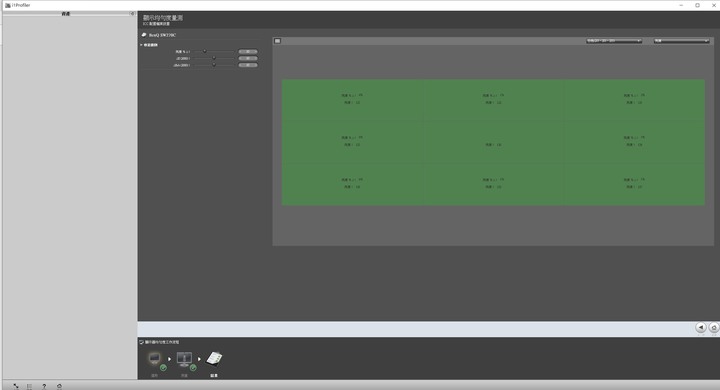Adjust the luminance percentage tolerance slider
The image size is (720, 390).
coord(205,51)
